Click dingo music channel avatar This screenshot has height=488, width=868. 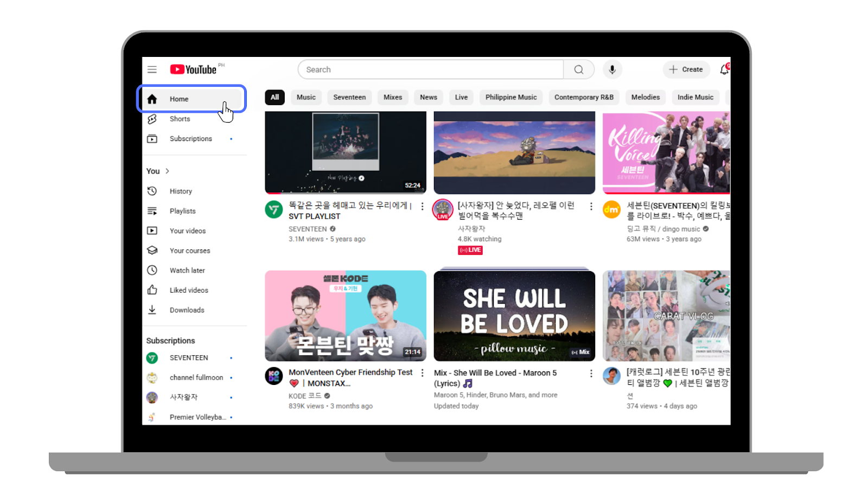pos(612,209)
